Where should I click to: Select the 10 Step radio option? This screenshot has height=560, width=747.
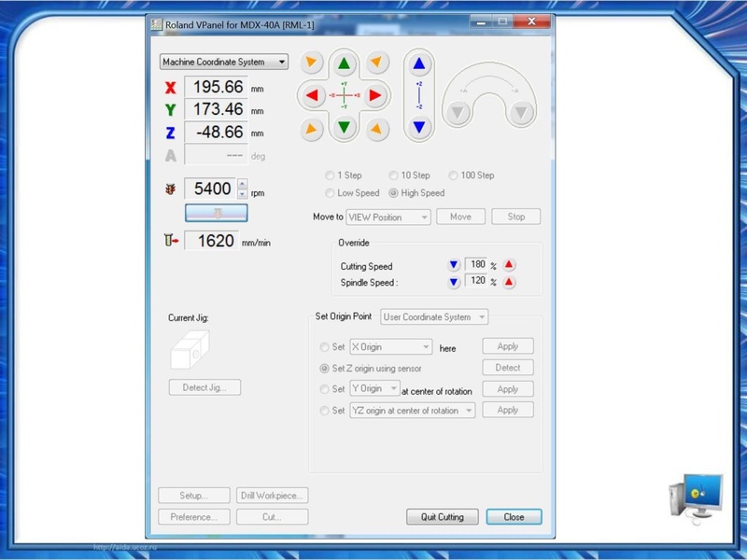point(393,175)
